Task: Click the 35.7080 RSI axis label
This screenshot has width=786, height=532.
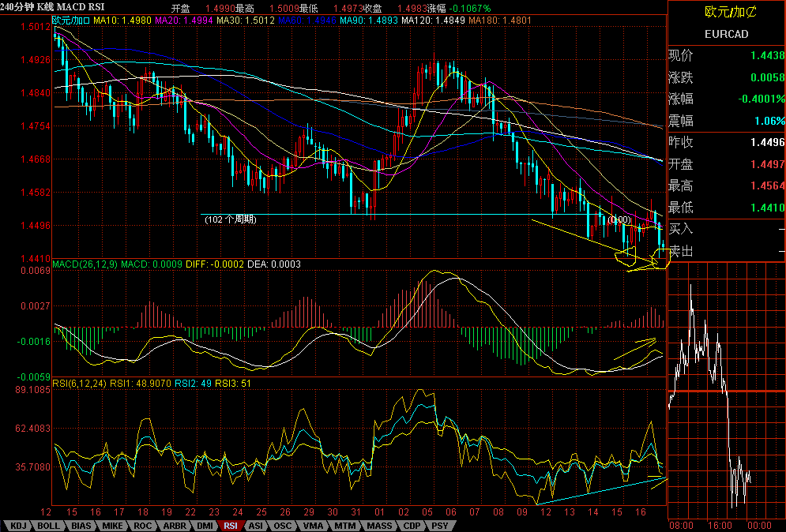Action: (33, 466)
